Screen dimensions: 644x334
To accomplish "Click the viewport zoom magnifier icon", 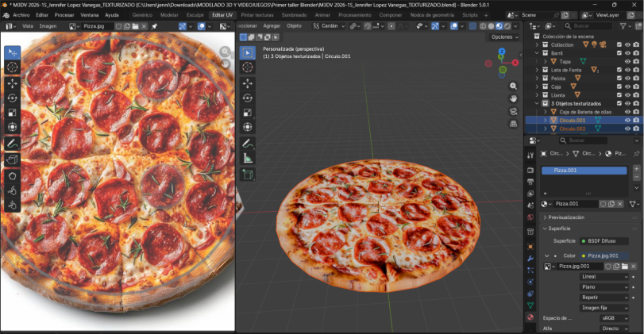I will pyautogui.click(x=513, y=86).
